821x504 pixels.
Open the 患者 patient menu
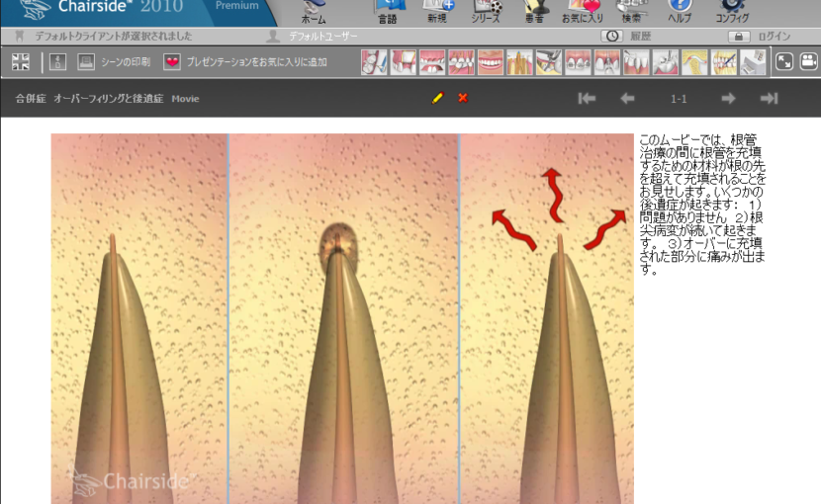tap(534, 12)
